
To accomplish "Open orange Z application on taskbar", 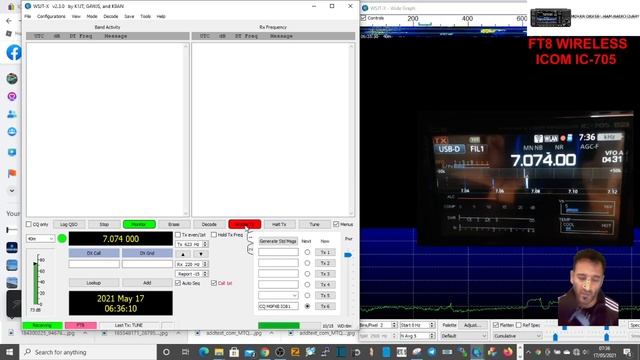I will click(295, 352).
